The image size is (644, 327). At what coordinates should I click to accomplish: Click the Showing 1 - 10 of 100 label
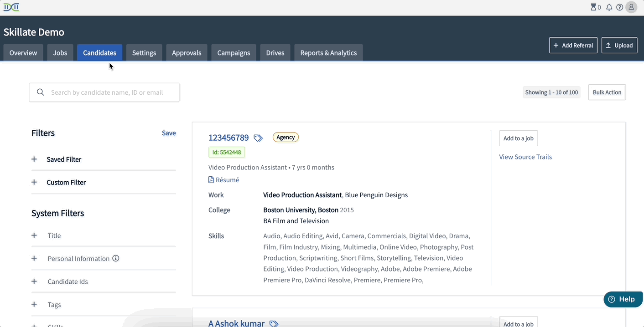click(x=551, y=92)
